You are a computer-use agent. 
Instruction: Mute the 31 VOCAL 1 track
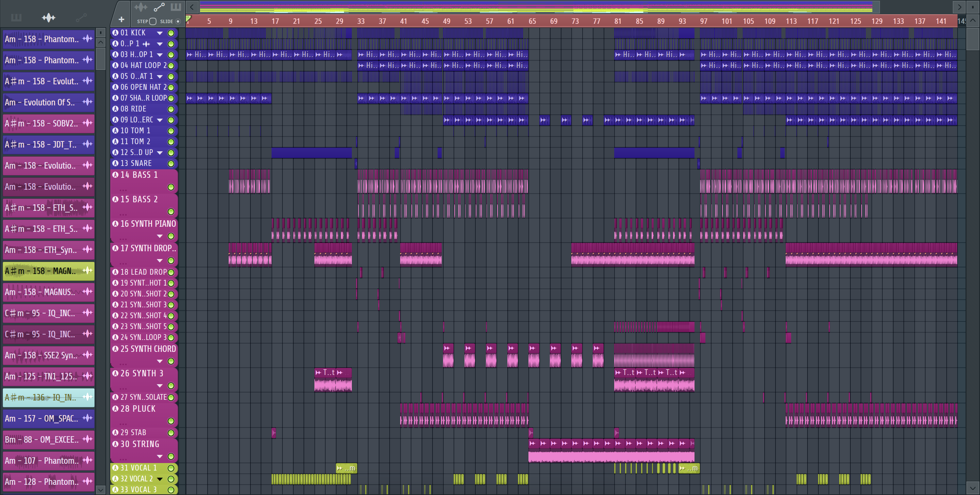[171, 468]
